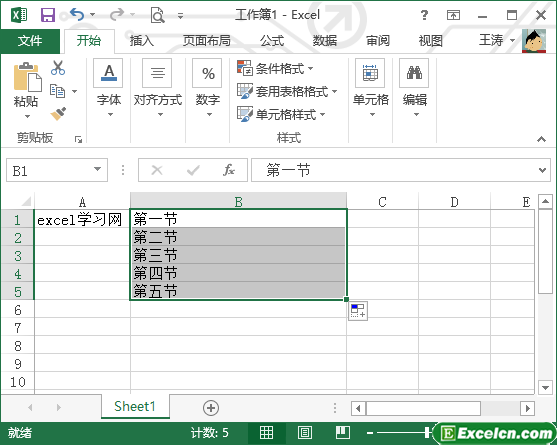Expand the Format as Table (套用表格格式) dropdown

[x=334, y=91]
